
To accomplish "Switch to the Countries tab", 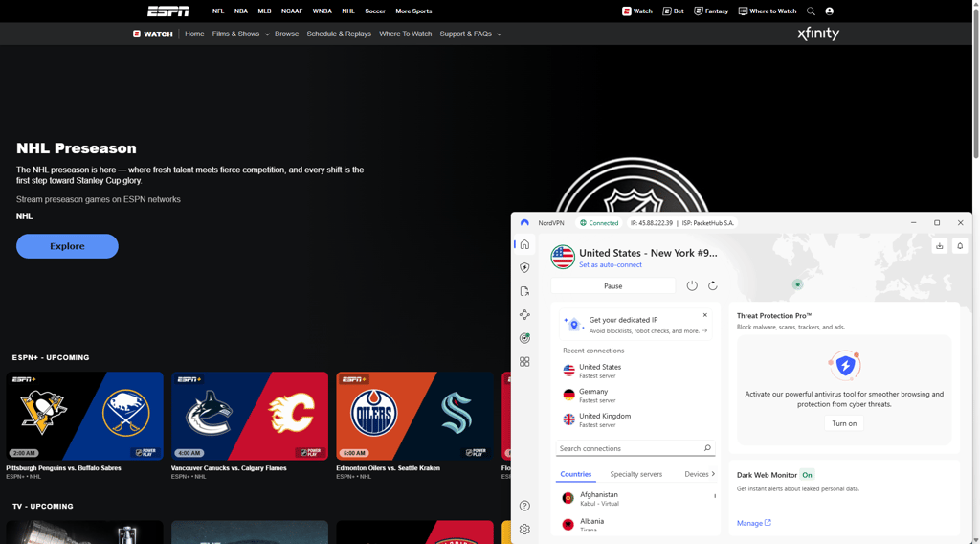I will tap(575, 474).
